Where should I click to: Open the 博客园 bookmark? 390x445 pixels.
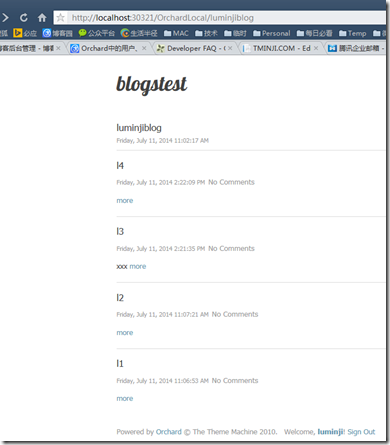pos(57,33)
